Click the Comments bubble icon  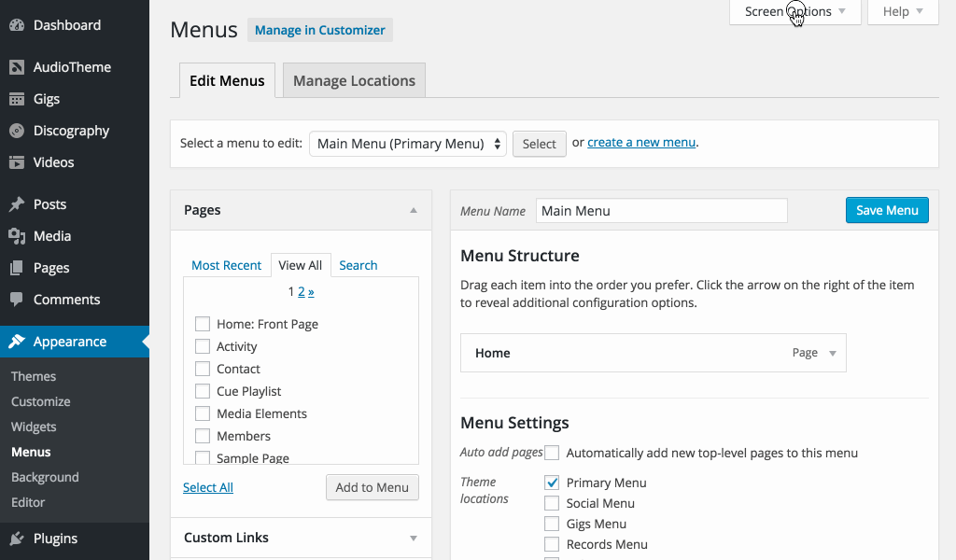pos(17,300)
